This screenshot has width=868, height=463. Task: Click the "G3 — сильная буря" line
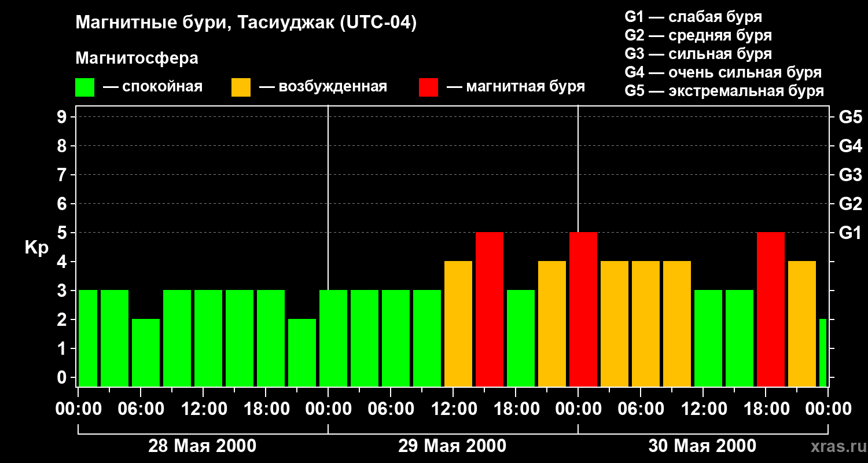click(698, 54)
